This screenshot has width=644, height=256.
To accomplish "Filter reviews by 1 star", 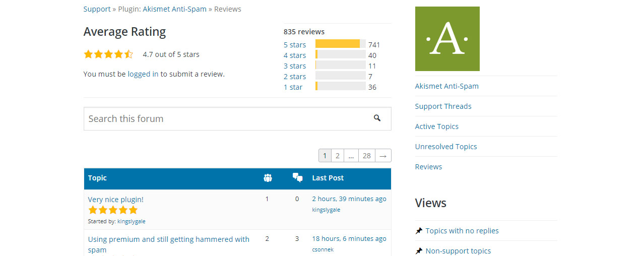I will click(x=293, y=87).
